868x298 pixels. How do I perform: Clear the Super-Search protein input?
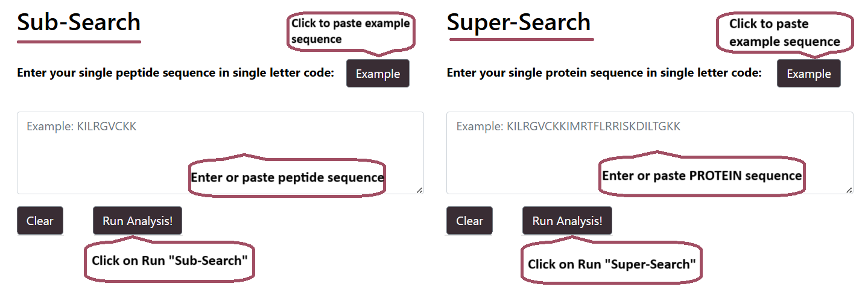(469, 221)
